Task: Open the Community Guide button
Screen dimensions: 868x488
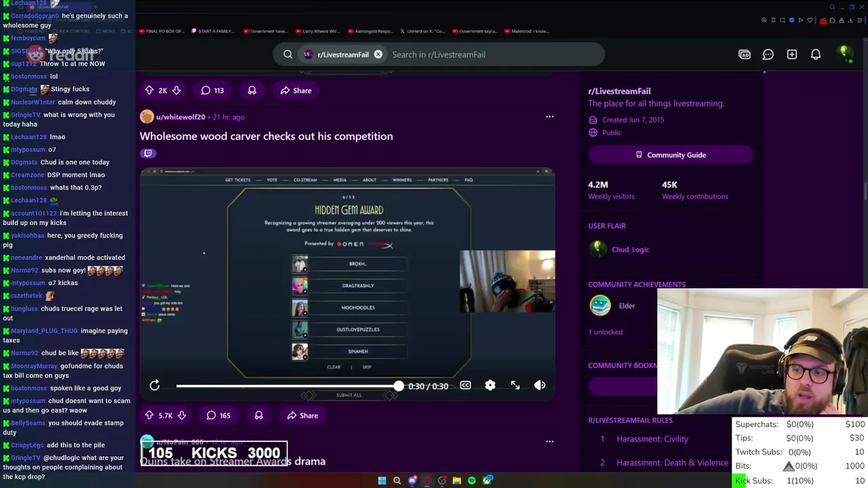Action: 671,155
